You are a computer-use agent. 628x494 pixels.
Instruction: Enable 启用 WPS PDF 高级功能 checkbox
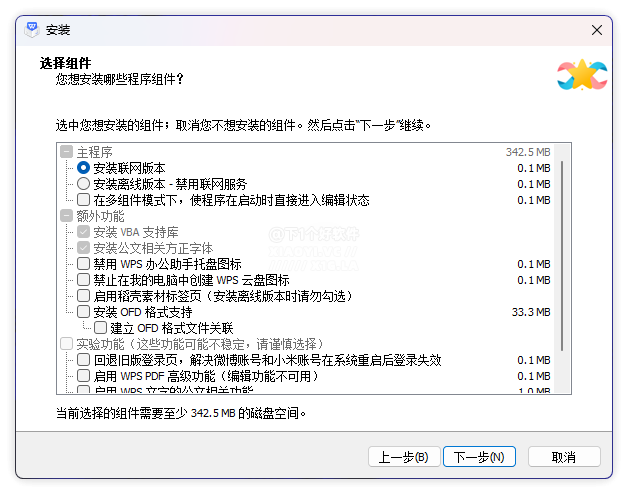pos(83,376)
